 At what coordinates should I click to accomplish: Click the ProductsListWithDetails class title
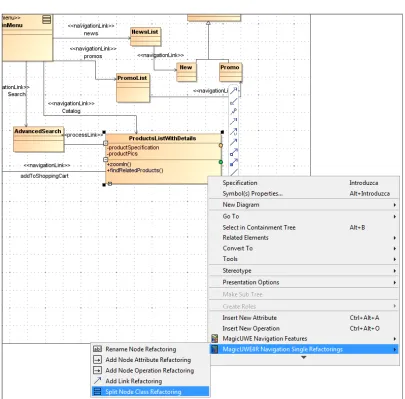coord(162,138)
